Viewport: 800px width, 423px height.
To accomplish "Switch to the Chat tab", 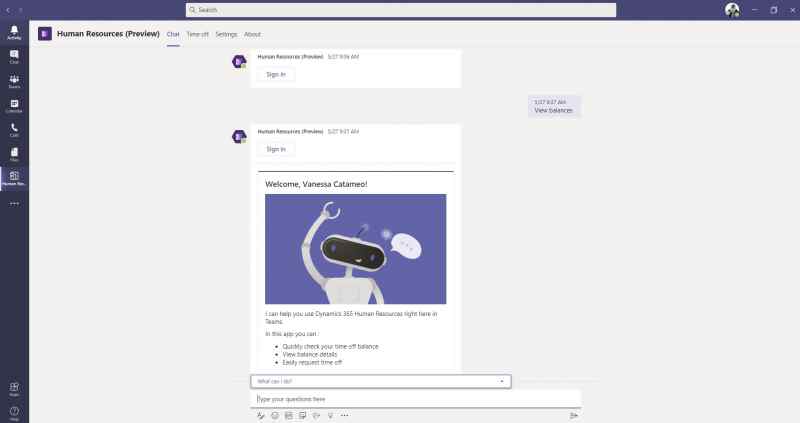I will click(x=173, y=34).
